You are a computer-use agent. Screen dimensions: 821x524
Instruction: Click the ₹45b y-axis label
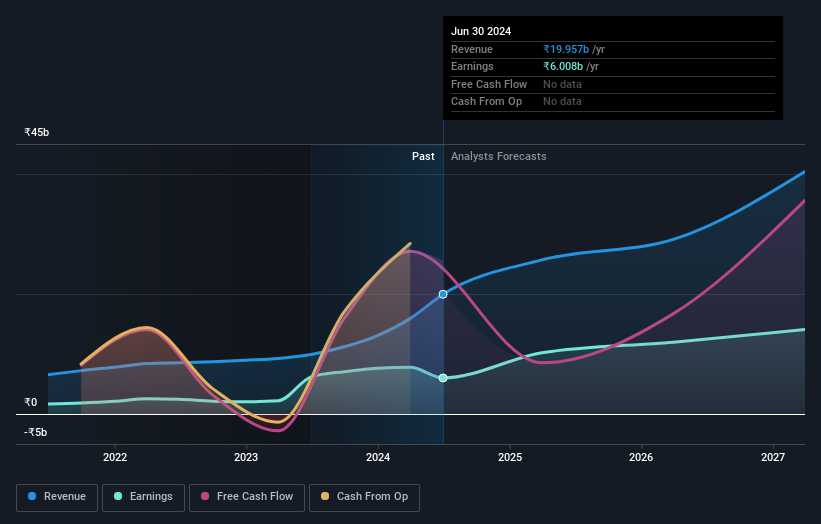coord(37,132)
